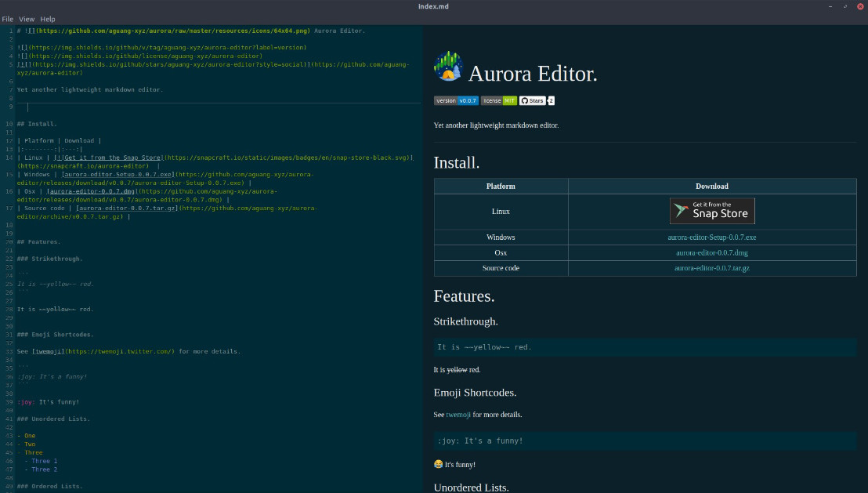Image resolution: width=868 pixels, height=493 pixels.
Task: Open the View menu
Action: [x=27, y=19]
